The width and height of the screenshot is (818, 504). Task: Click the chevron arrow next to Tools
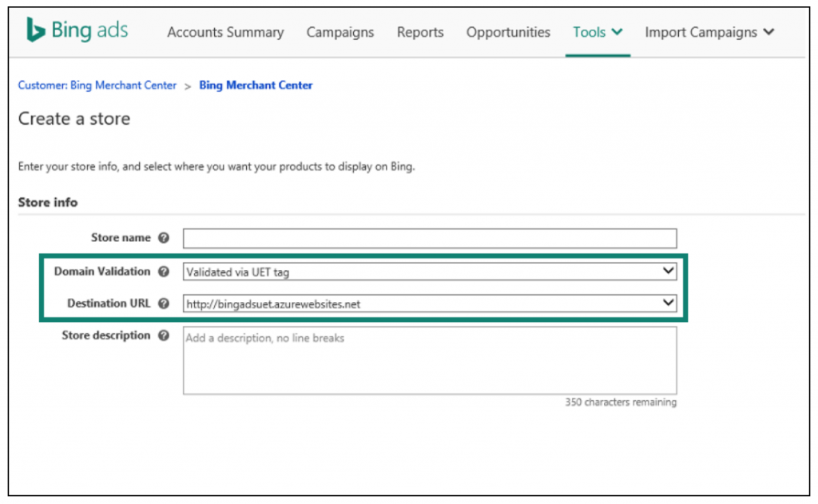[617, 33]
